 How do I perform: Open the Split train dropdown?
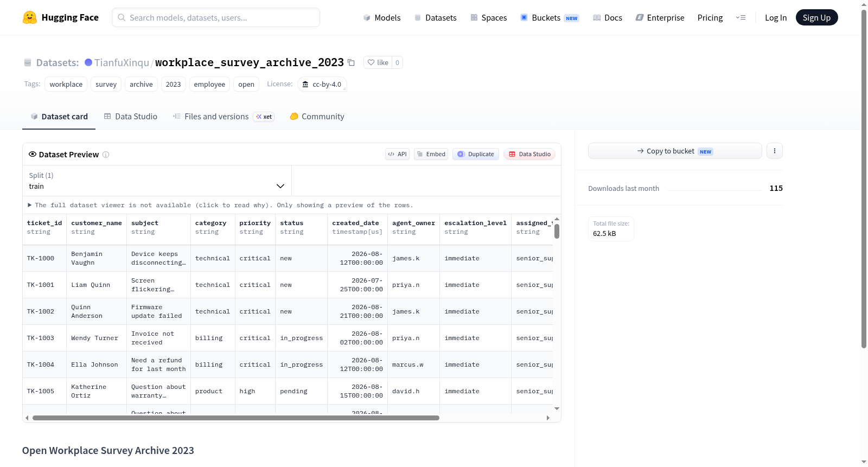tap(157, 181)
